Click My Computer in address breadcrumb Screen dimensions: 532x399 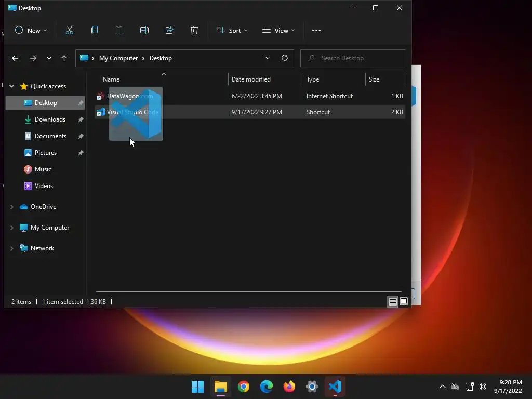click(118, 58)
